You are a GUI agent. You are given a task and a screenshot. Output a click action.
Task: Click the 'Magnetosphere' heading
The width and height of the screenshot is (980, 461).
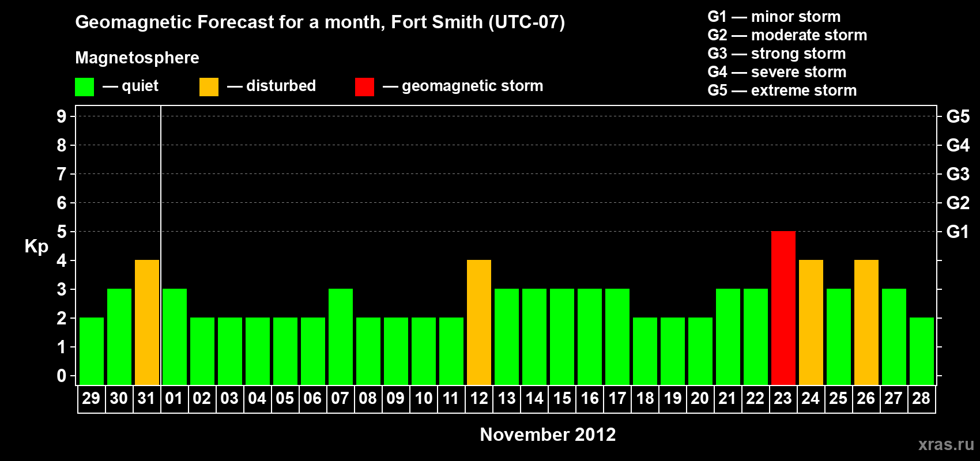(x=137, y=58)
